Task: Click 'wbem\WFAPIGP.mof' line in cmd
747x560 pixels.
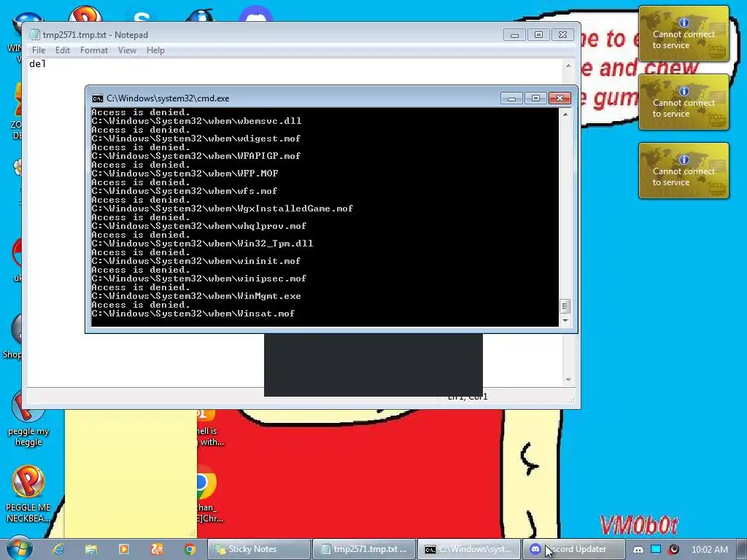Action: point(196,156)
